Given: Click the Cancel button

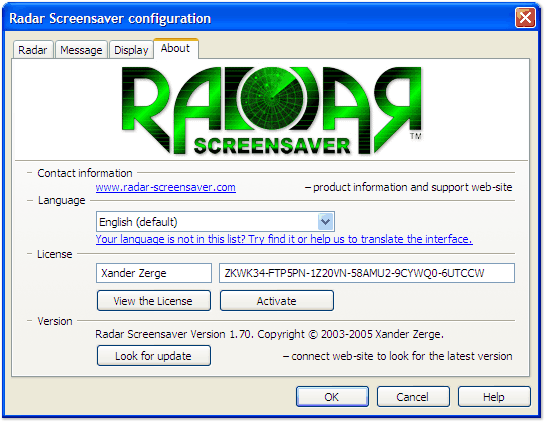Looking at the screenshot, I should (413, 397).
